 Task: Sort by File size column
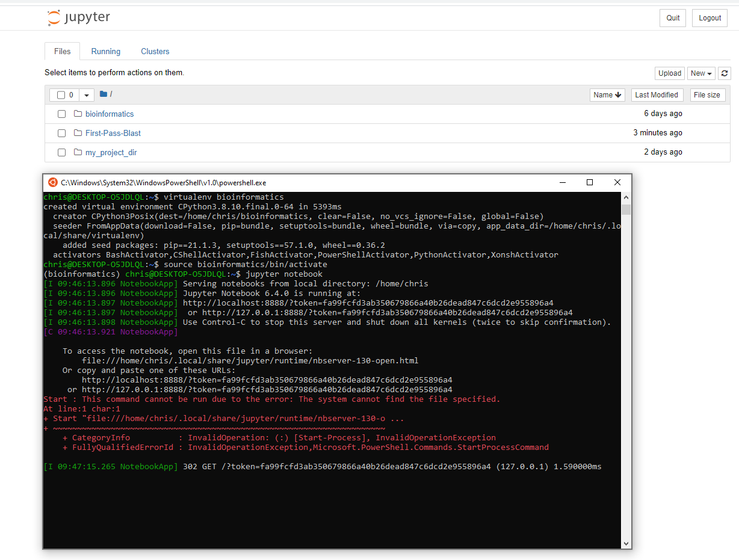(x=707, y=95)
